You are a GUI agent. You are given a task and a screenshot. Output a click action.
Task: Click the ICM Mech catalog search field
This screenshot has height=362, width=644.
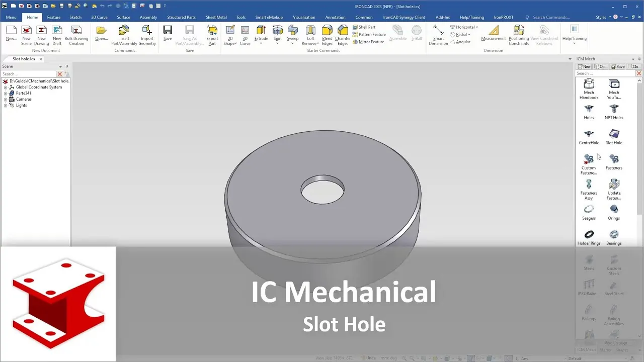coord(605,73)
